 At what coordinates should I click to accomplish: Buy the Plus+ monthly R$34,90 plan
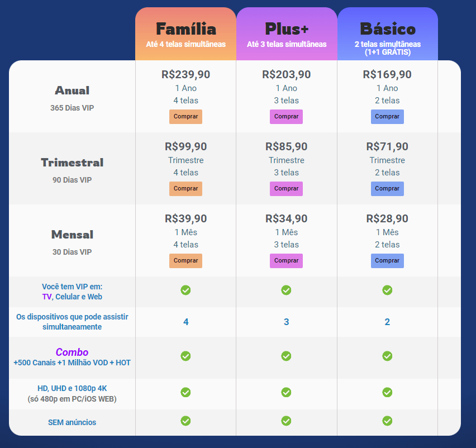coord(286,261)
